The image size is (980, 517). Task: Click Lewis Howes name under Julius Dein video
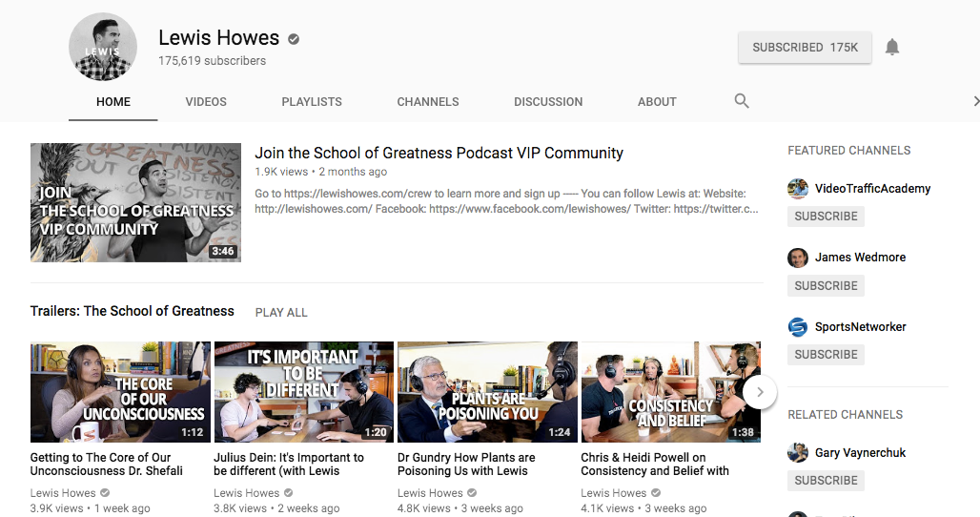pyautogui.click(x=246, y=493)
